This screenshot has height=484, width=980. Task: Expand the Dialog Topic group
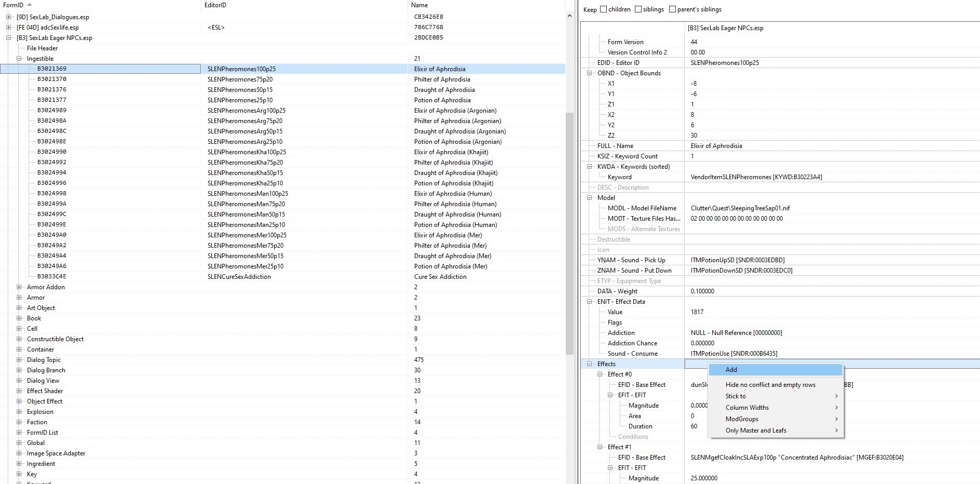(x=19, y=360)
